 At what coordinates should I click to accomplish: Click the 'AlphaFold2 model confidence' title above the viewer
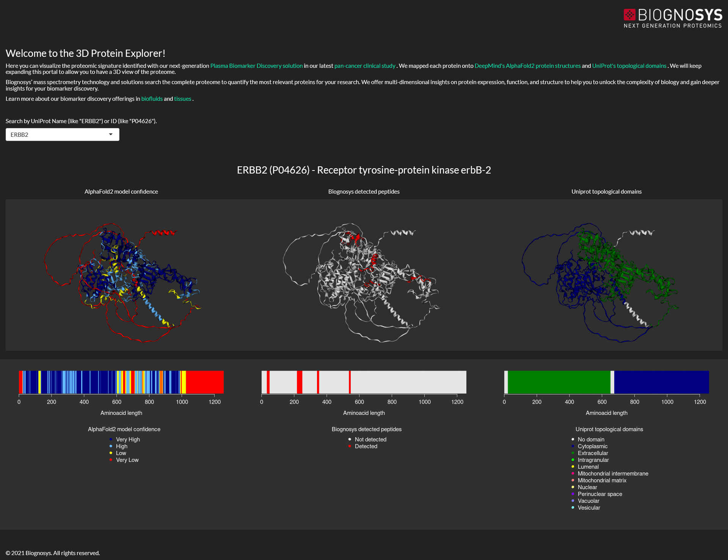click(x=121, y=192)
